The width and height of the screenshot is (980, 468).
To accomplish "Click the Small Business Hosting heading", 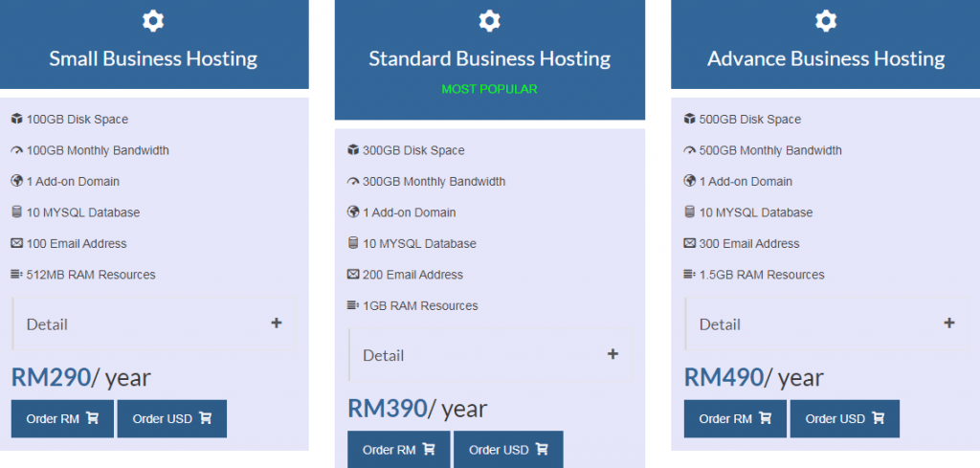I will coord(153,58).
